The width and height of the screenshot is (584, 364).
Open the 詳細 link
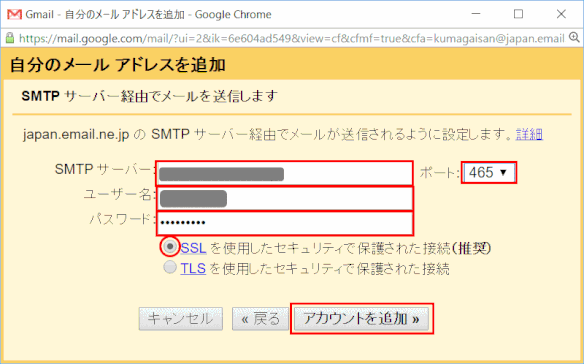[529, 134]
